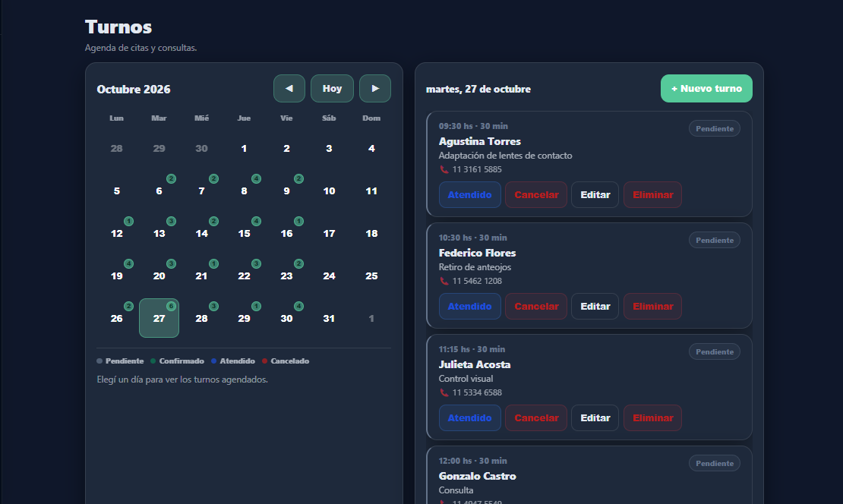Viewport: 843px width, 504px height.
Task: Click the Gonzalo Castro patient name
Action: 478,476
